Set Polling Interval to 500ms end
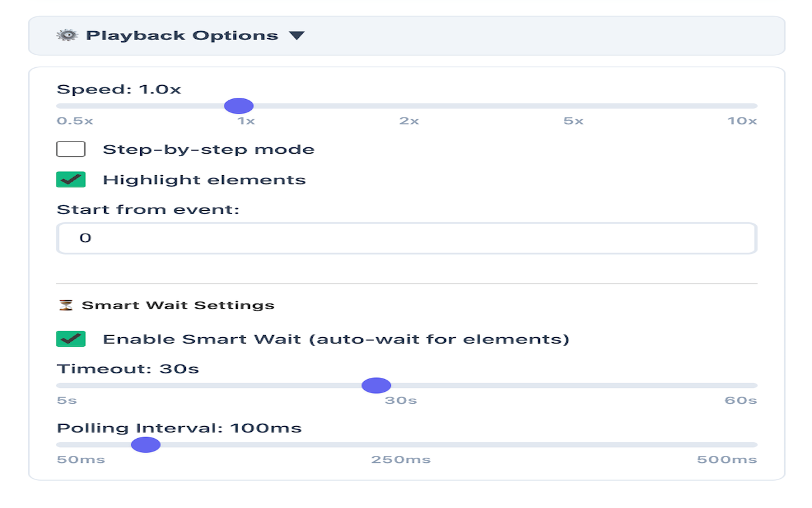 pos(755,444)
